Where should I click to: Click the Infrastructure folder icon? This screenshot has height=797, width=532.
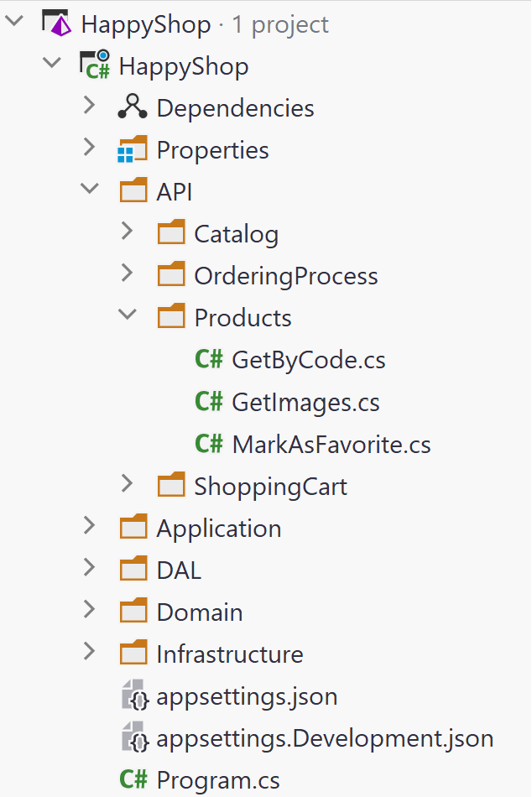[133, 654]
